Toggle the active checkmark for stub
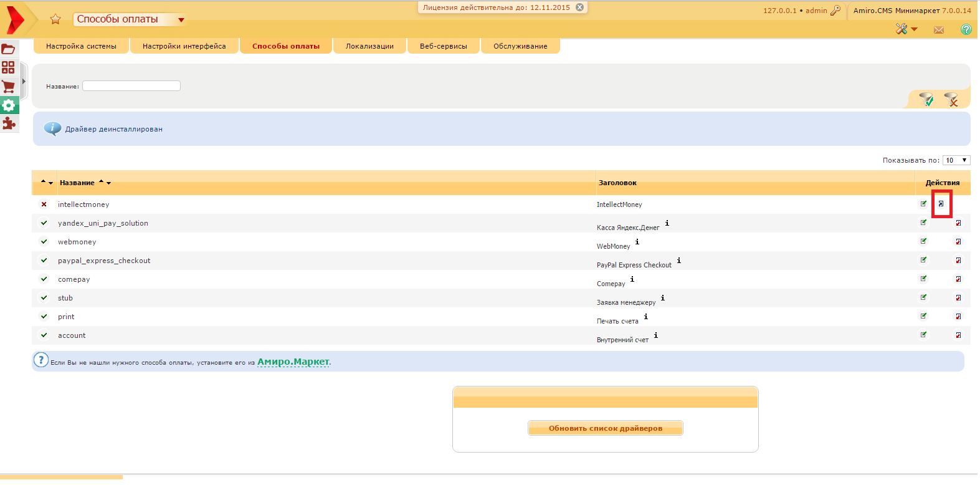 [x=44, y=298]
